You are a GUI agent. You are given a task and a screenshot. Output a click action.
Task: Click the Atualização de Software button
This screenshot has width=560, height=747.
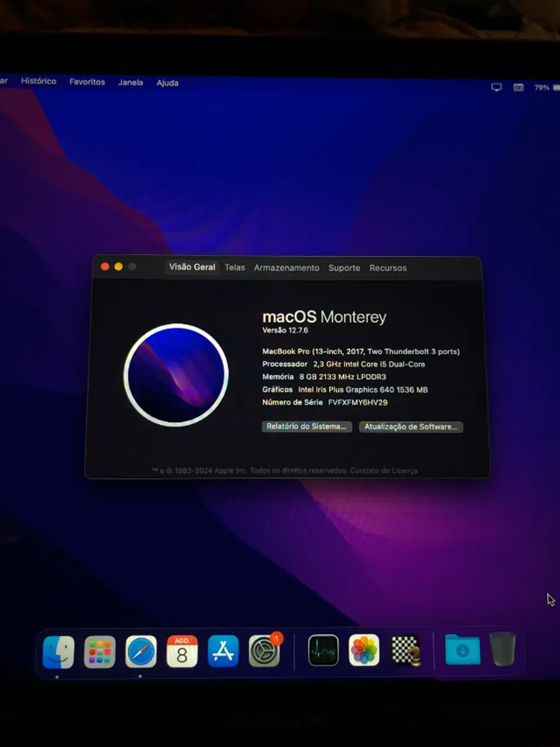coord(411,427)
